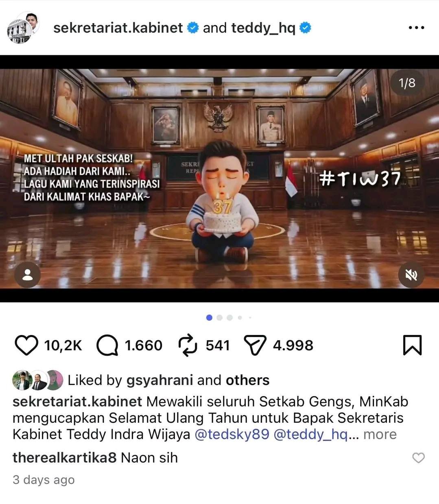
Task: Open the sekretariat.kabinet profile from the header
Action: pyautogui.click(x=118, y=28)
